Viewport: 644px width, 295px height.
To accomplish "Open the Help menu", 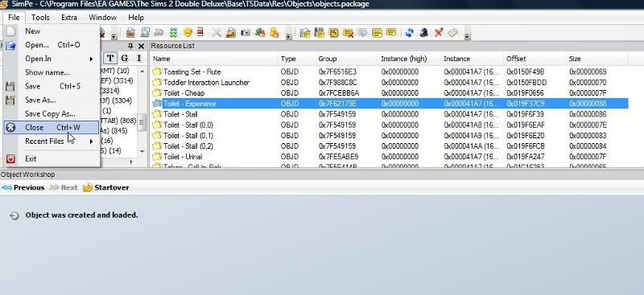I will tap(136, 17).
